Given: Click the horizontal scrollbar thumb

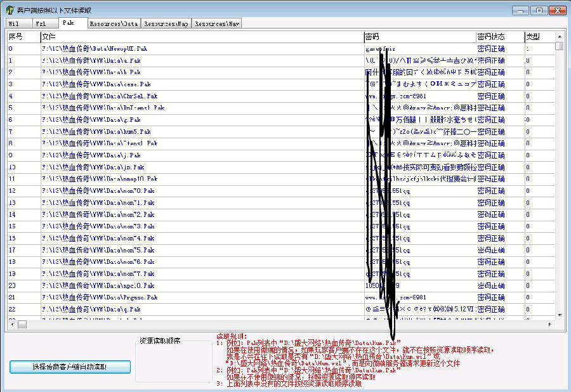Looking at the screenshot, I should 22,324.
